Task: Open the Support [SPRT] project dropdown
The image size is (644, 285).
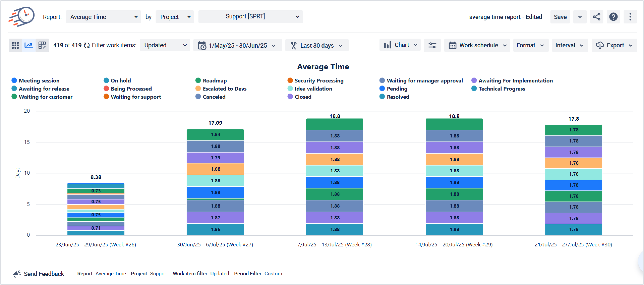Action: [x=250, y=17]
